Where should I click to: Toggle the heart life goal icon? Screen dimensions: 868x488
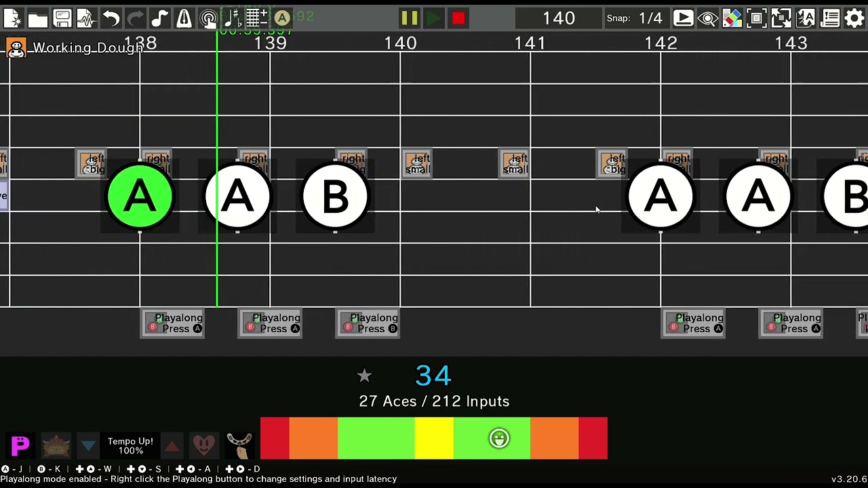(203, 445)
